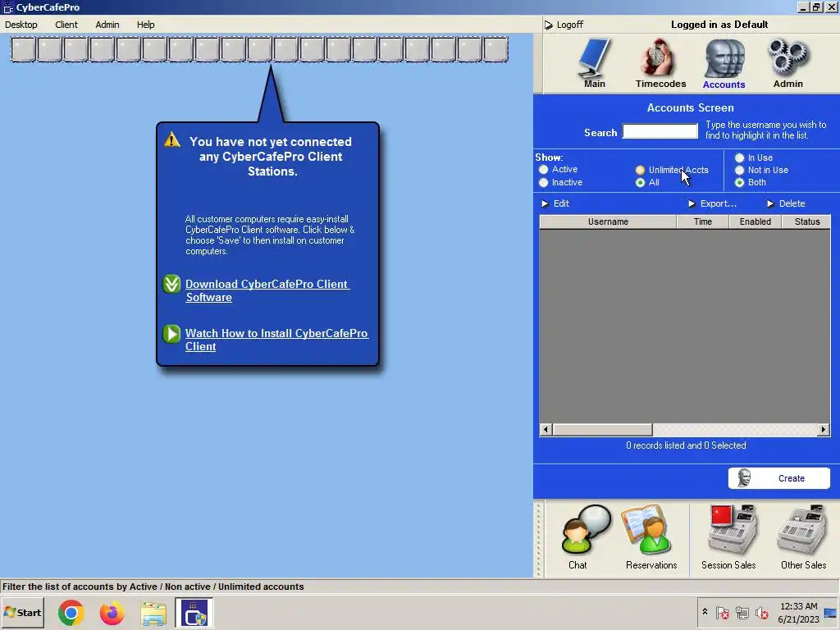The image size is (840, 630).
Task: Click the Delete account button
Action: pyautogui.click(x=786, y=203)
